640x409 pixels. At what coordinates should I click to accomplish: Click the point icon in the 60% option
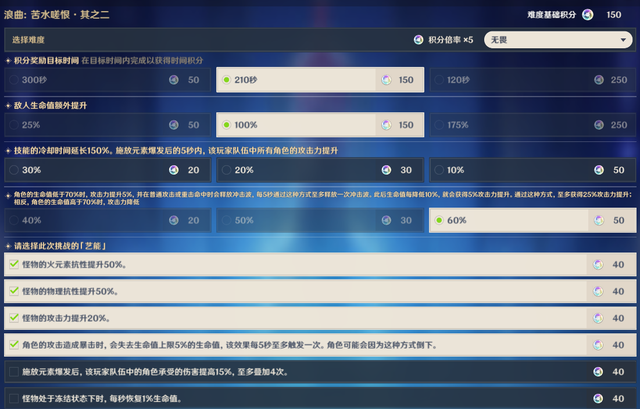598,220
